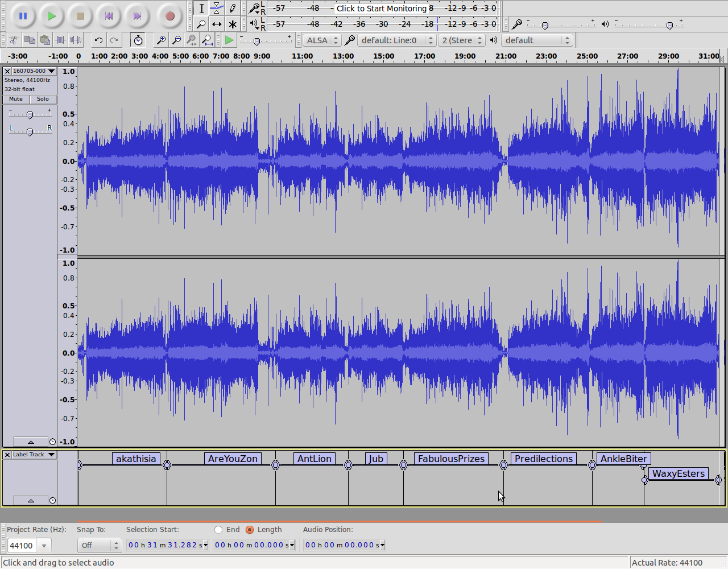Click the Project Rate input field

[22, 546]
